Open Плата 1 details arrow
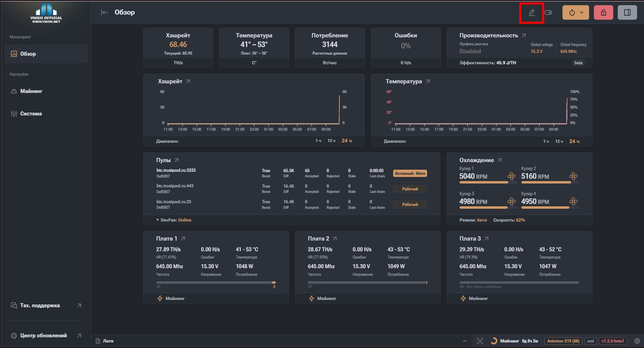The height and width of the screenshot is (348, 644). [x=183, y=239]
